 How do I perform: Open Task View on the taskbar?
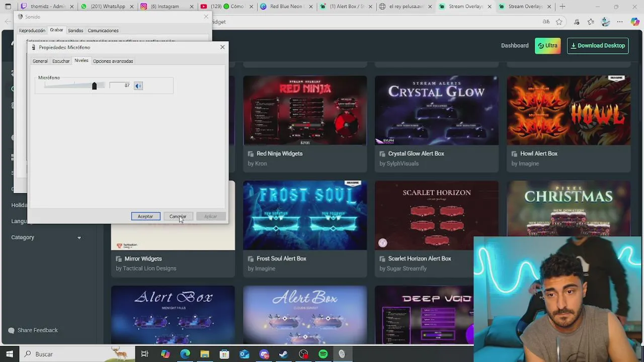(145, 354)
